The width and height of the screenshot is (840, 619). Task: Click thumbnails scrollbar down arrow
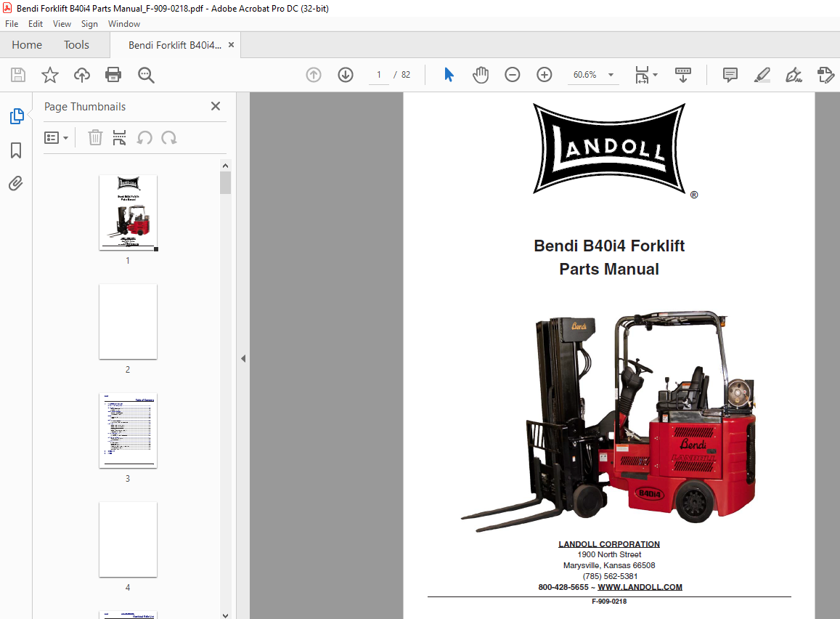[226, 615]
